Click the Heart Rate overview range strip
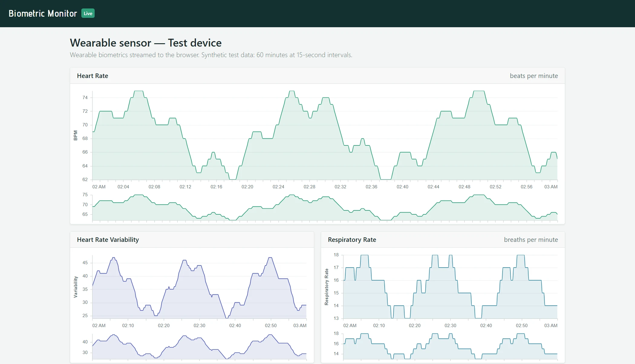Viewport: 635px width, 364px height. point(325,207)
